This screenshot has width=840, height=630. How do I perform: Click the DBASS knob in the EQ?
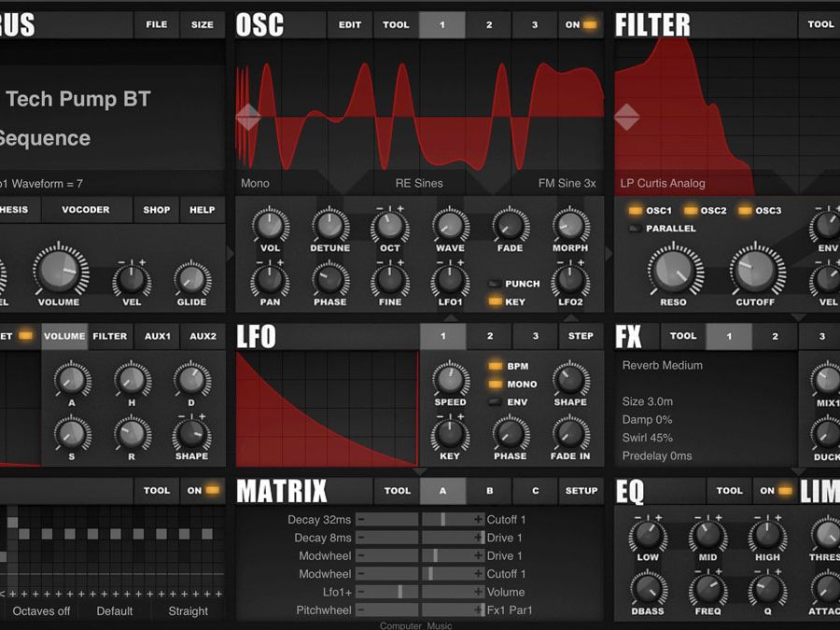(648, 588)
